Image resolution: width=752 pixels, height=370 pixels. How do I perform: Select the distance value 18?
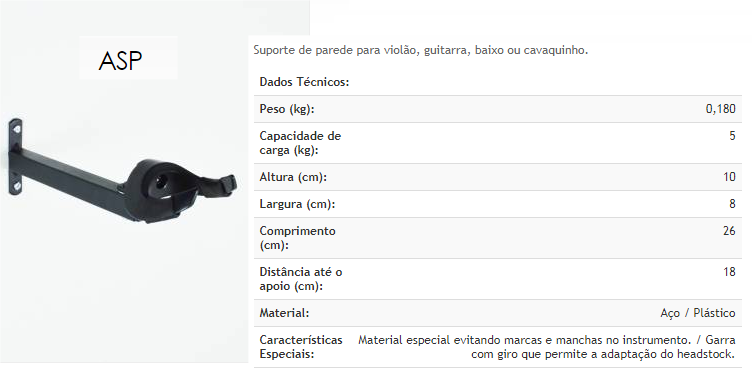point(729,272)
